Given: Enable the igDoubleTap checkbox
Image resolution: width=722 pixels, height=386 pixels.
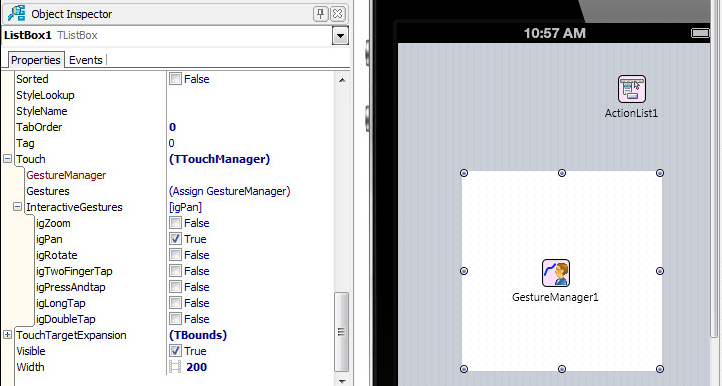Looking at the screenshot, I should (x=175, y=319).
